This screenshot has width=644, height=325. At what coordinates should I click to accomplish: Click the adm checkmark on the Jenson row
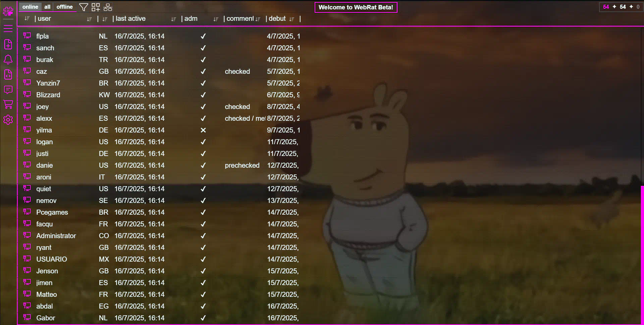tap(203, 271)
